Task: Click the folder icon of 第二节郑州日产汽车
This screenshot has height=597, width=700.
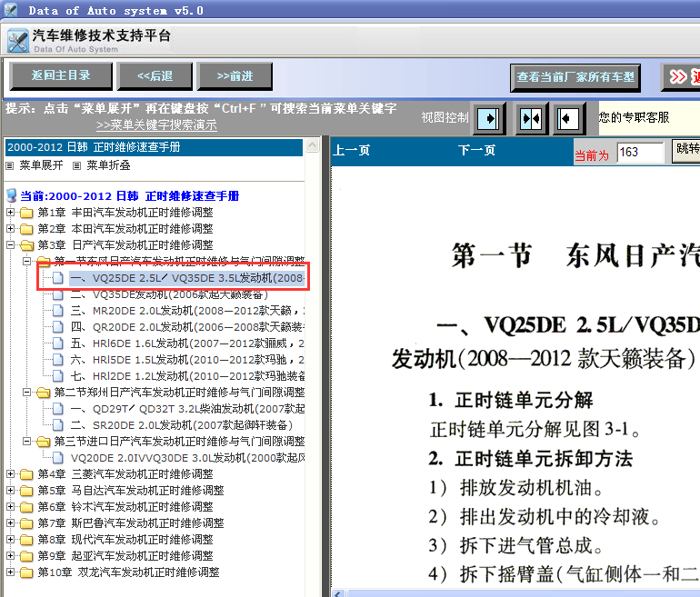Action: [x=44, y=393]
